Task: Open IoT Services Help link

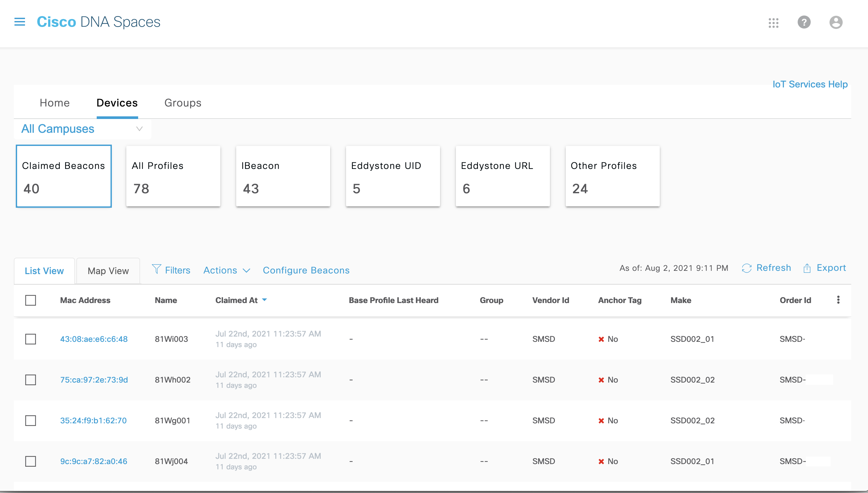Action: click(x=810, y=84)
